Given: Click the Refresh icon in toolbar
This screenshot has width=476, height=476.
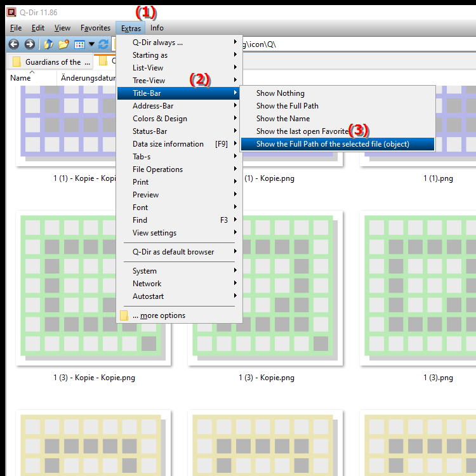Looking at the screenshot, I should coord(103,44).
